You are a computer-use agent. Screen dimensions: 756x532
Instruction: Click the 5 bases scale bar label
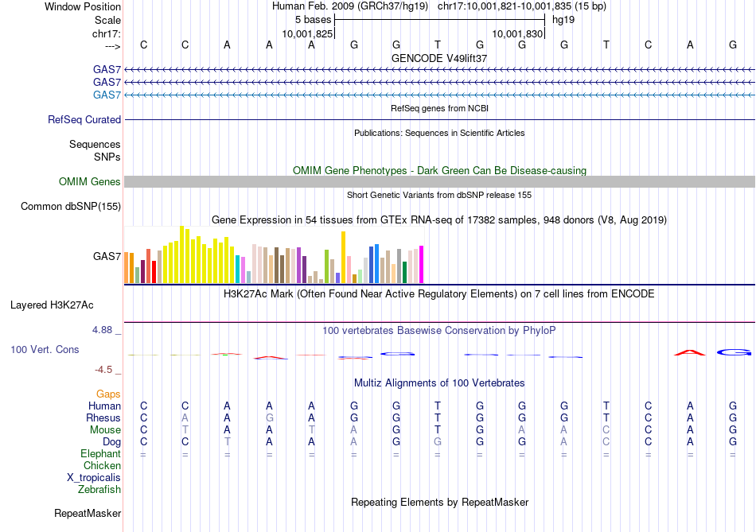(x=314, y=20)
